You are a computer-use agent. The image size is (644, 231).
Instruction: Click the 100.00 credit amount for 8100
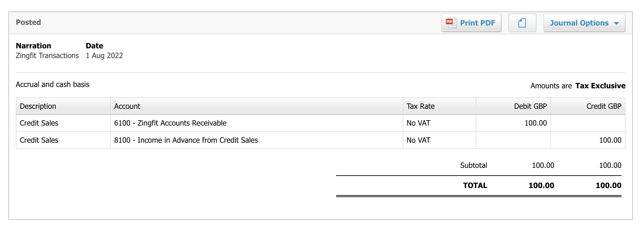click(x=610, y=140)
